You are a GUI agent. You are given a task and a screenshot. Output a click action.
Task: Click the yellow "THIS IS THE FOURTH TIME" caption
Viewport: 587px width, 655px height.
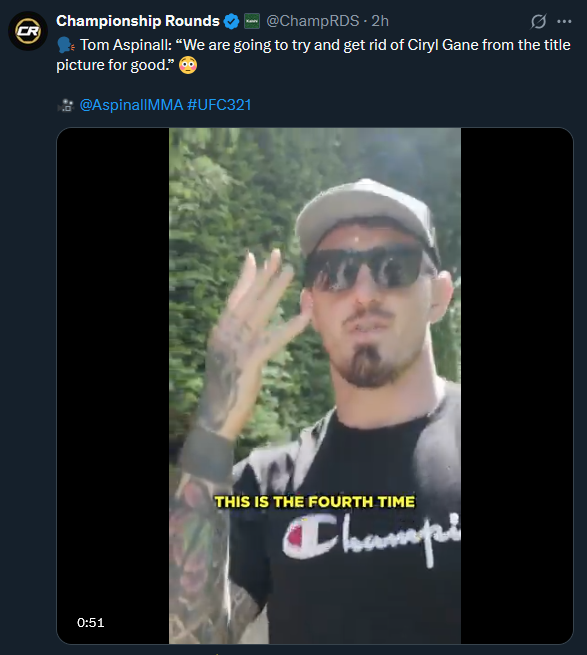click(x=315, y=502)
